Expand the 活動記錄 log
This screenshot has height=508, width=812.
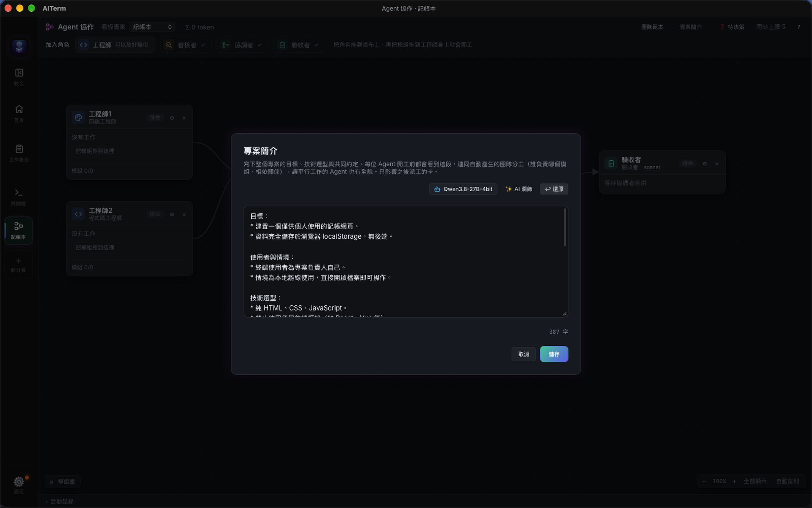pyautogui.click(x=60, y=501)
